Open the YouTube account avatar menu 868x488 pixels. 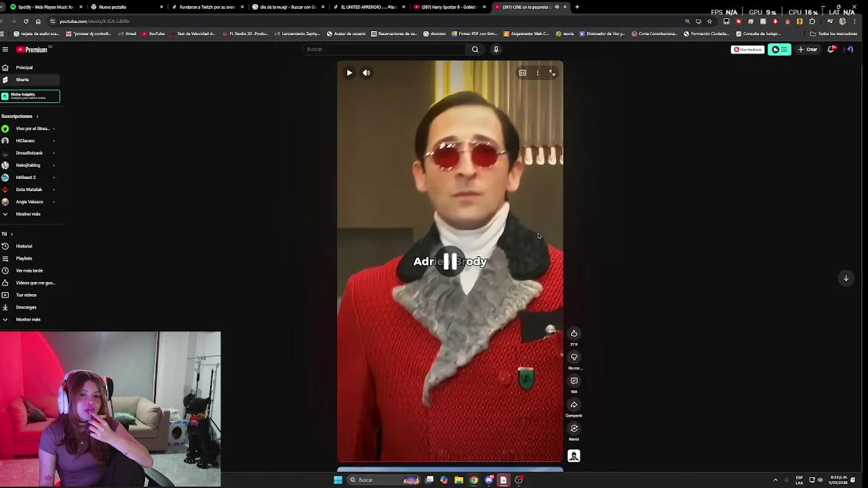click(849, 49)
